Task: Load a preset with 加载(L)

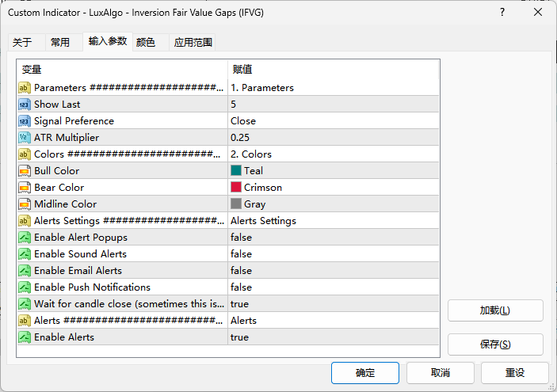Action: click(495, 310)
